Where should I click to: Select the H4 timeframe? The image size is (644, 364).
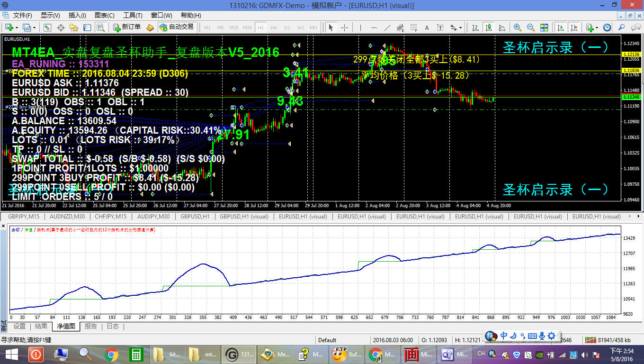coord(274,27)
